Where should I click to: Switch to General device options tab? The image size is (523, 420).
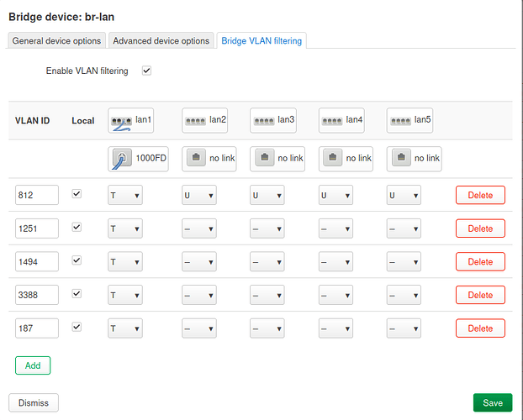point(57,41)
